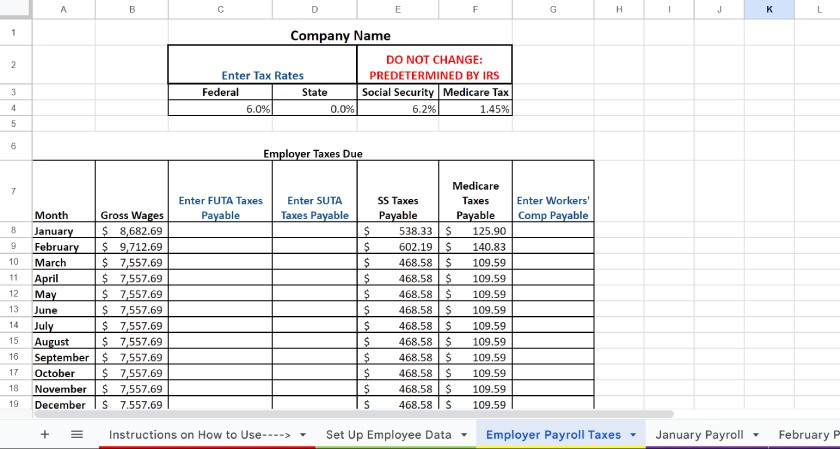Screen dimensions: 840x449
Task: Select row 4 header
Action: (16, 108)
